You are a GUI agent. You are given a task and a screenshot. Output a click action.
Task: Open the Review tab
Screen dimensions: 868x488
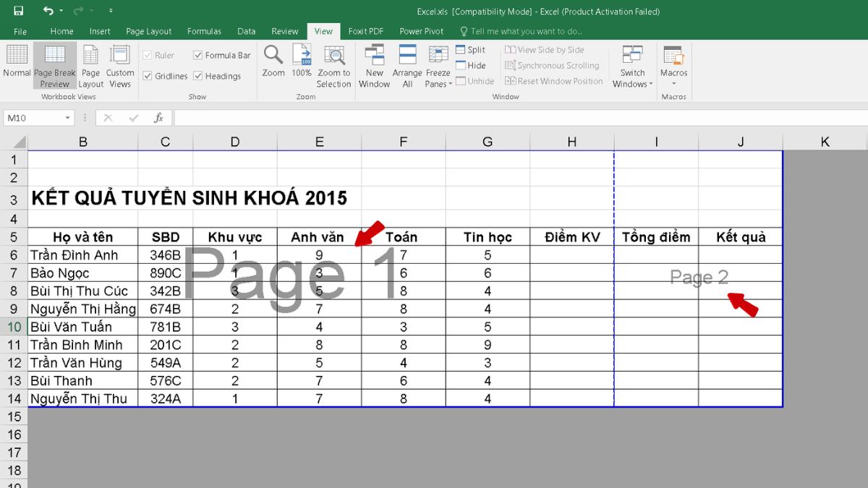[285, 31]
